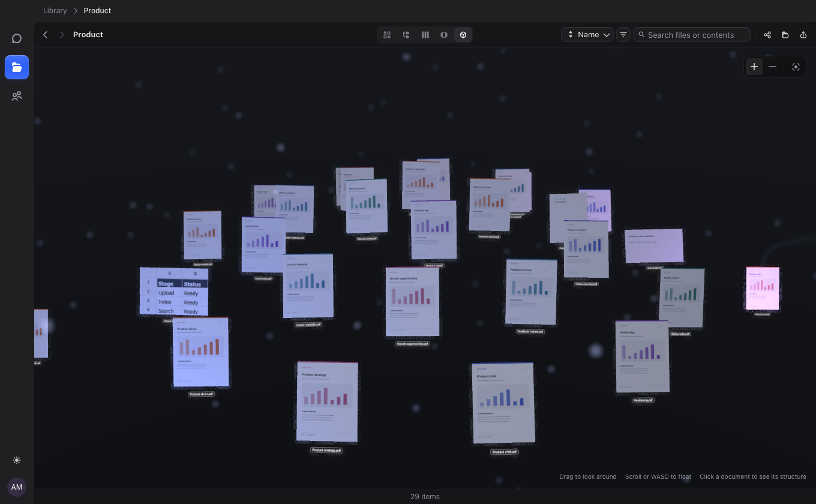Click the Product strategy.pdf label
The image size is (816, 504).
coord(326,450)
